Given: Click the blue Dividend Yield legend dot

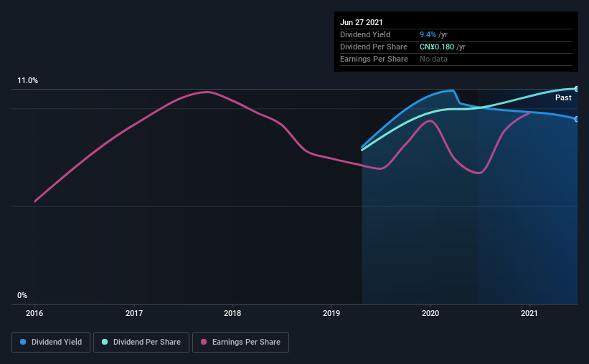Looking at the screenshot, I should point(23,342).
